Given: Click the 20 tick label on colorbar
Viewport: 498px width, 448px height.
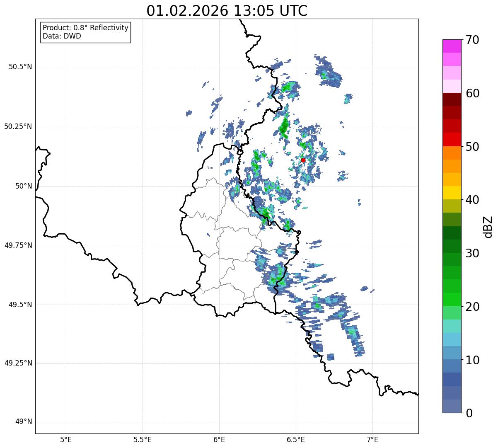Looking at the screenshot, I should 472,307.
